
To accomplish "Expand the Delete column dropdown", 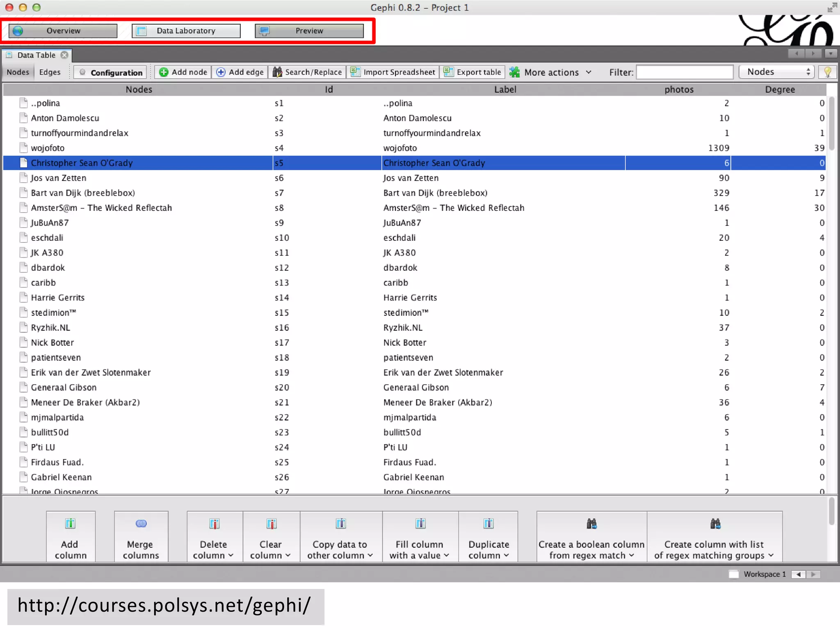I will click(x=213, y=550).
